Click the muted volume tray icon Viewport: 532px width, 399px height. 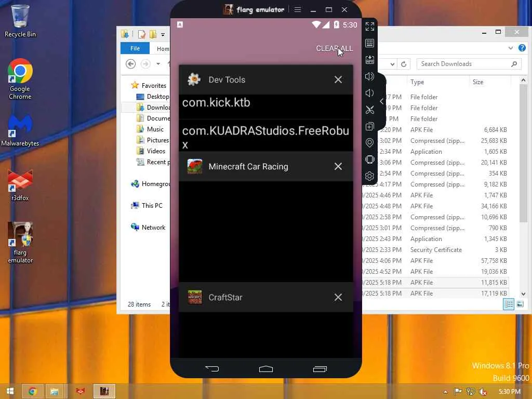[483, 392]
